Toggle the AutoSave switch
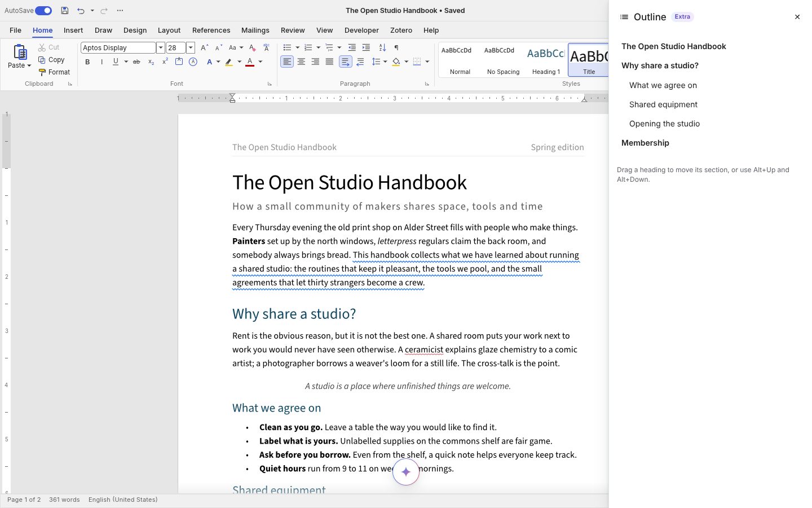 (43, 11)
